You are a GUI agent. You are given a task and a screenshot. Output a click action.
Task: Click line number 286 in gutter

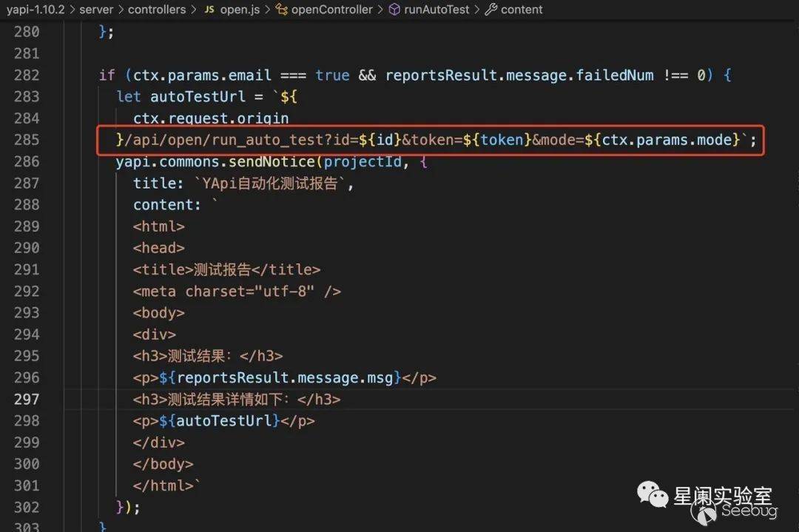click(x=27, y=161)
